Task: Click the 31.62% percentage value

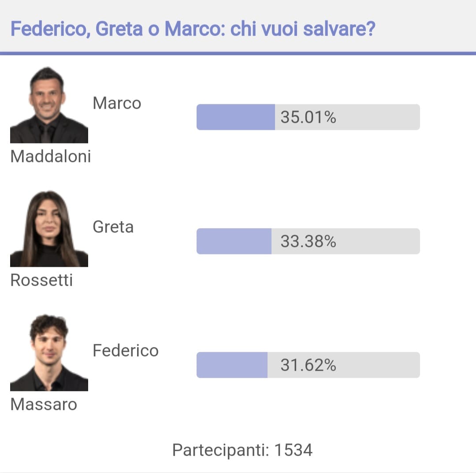Action: 308,365
